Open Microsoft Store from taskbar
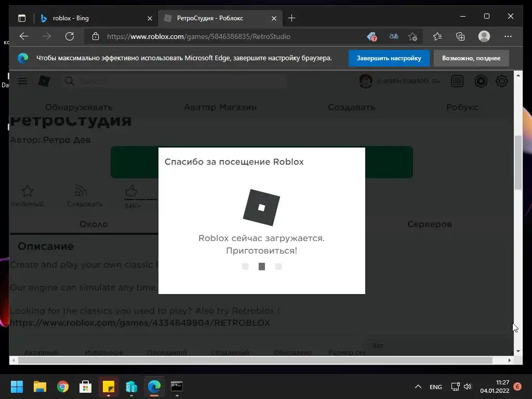 tap(86, 387)
